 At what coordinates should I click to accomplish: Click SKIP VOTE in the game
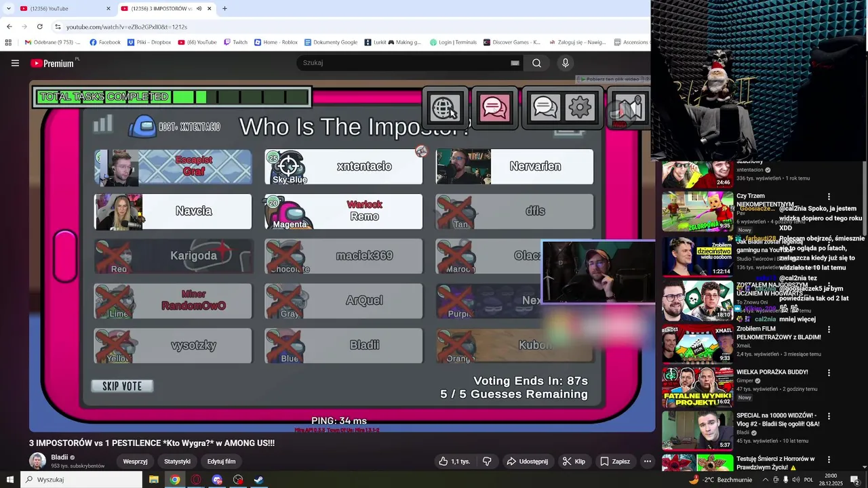pos(122,386)
